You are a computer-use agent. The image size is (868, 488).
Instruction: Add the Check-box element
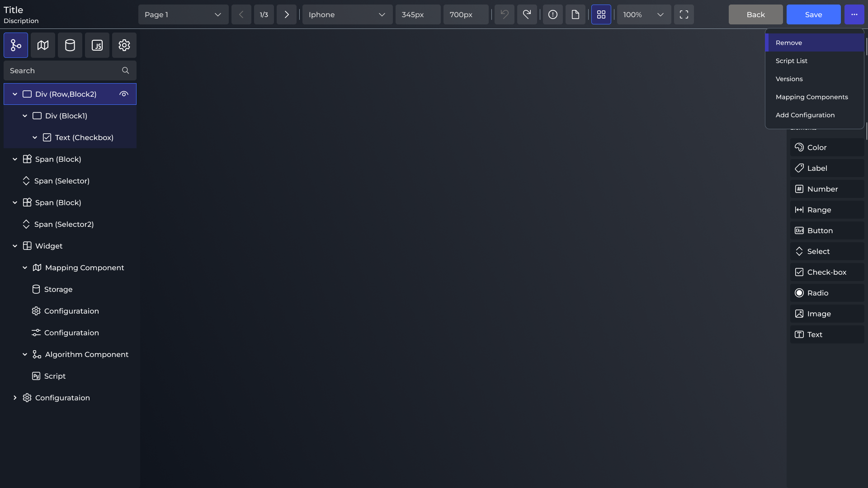pyautogui.click(x=827, y=272)
